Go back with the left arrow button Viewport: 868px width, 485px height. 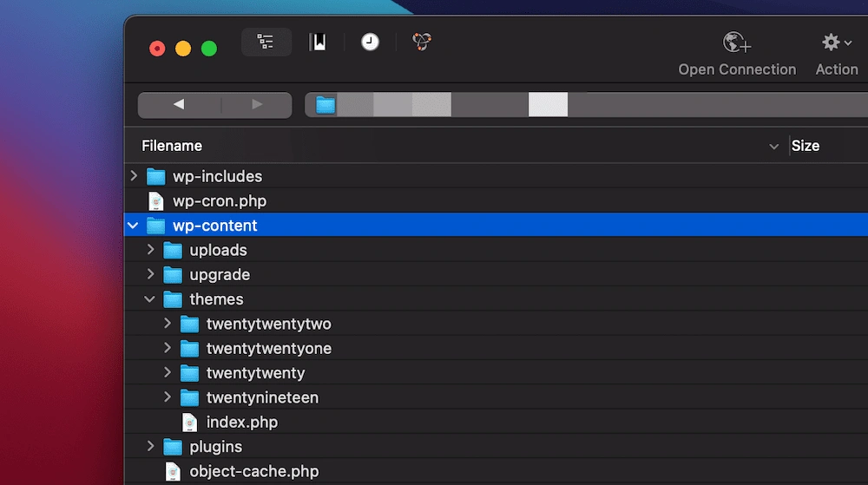[179, 105]
